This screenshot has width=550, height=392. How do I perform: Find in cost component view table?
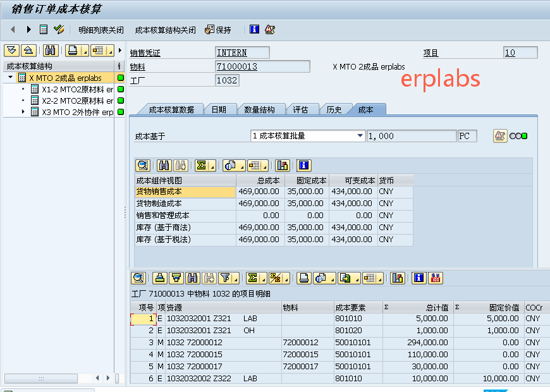(164, 165)
